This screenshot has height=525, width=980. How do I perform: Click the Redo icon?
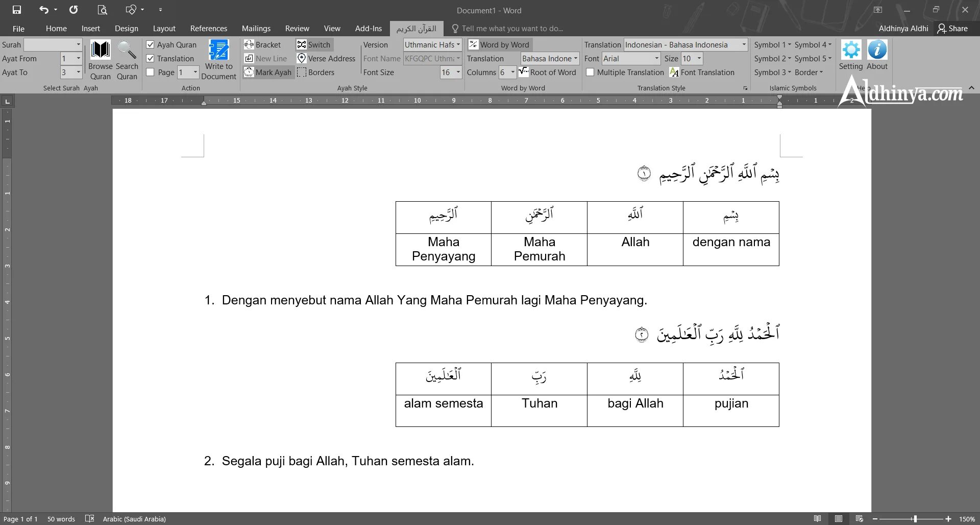coord(73,10)
